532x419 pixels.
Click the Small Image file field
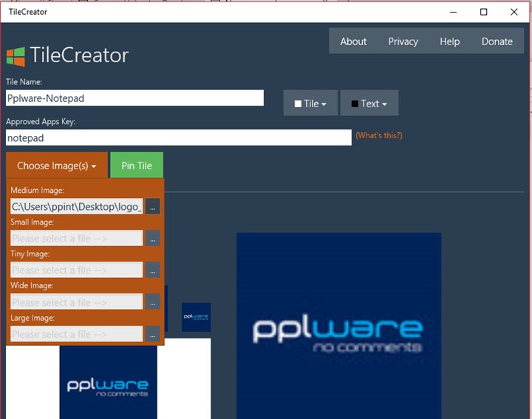click(x=76, y=238)
